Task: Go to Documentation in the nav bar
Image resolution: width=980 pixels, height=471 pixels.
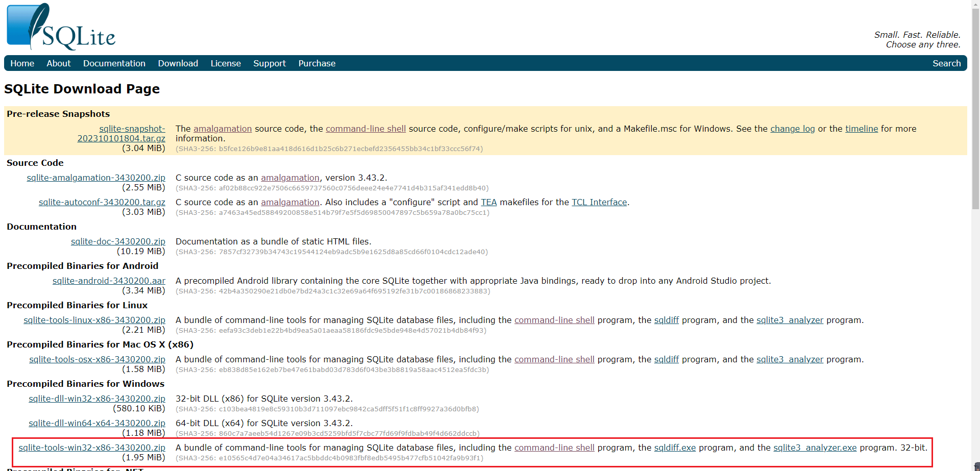Action: (x=114, y=63)
